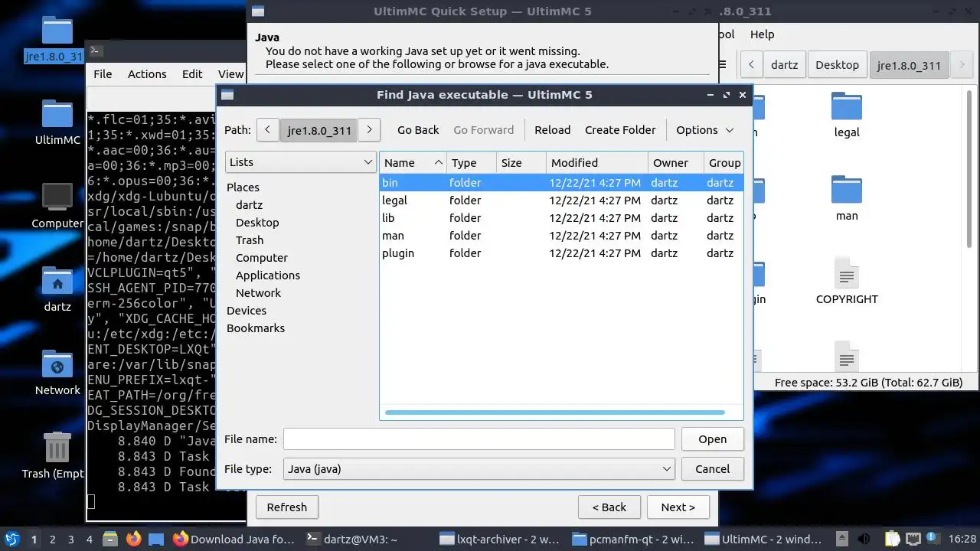The image size is (980, 551).
Task: Select dartz in Places sidebar
Action: pos(249,205)
